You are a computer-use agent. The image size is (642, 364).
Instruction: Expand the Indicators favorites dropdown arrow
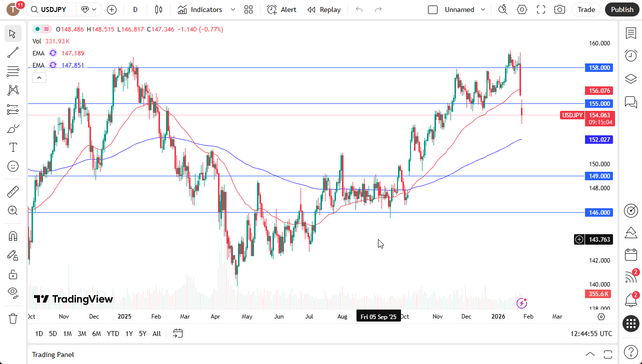coord(233,9)
